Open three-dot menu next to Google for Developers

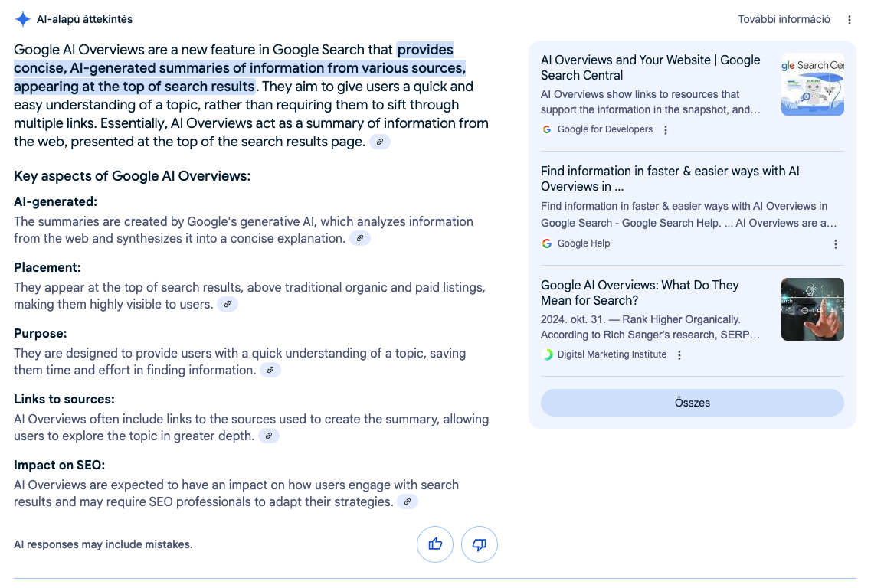666,130
